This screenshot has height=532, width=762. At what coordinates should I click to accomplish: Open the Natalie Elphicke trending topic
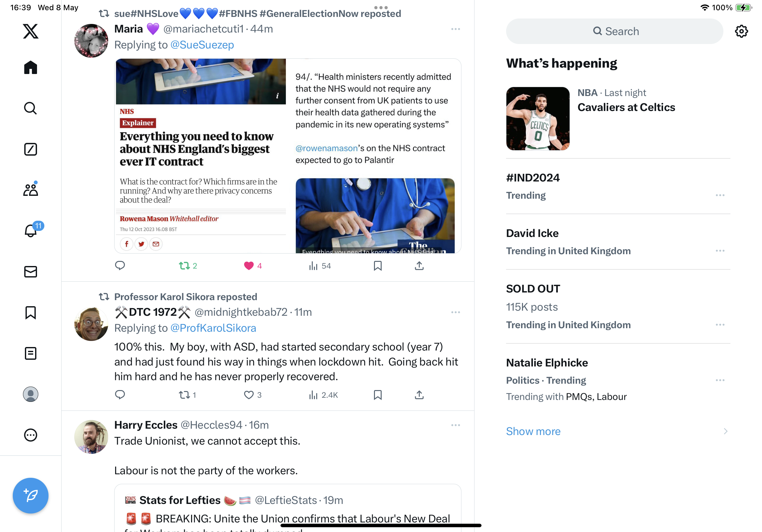pos(547,363)
